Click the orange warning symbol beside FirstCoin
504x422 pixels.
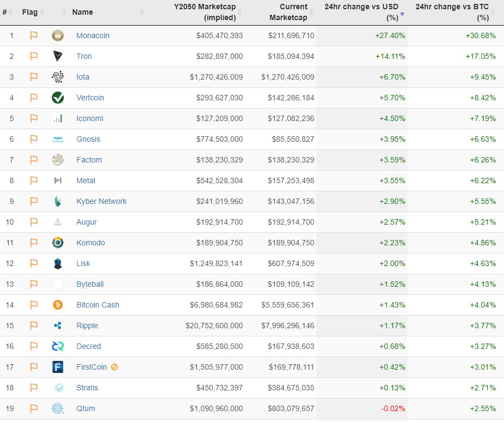115,367
